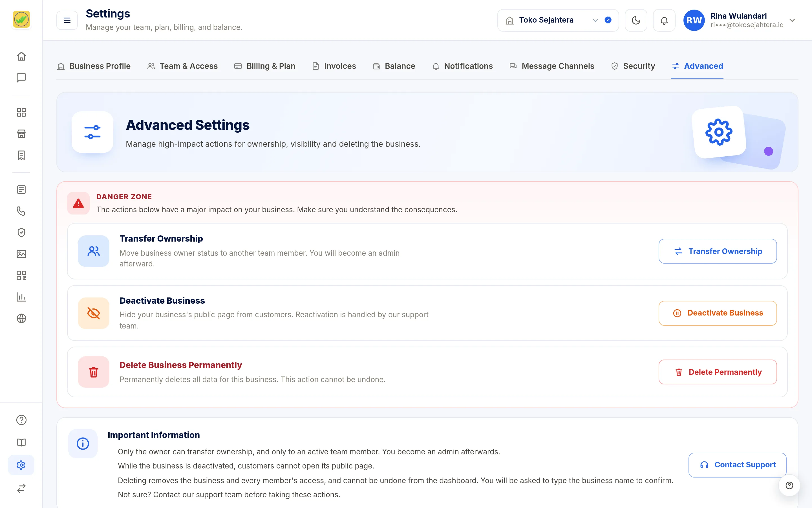The width and height of the screenshot is (812, 508).
Task: Click the Settings page title
Action: tap(108, 14)
